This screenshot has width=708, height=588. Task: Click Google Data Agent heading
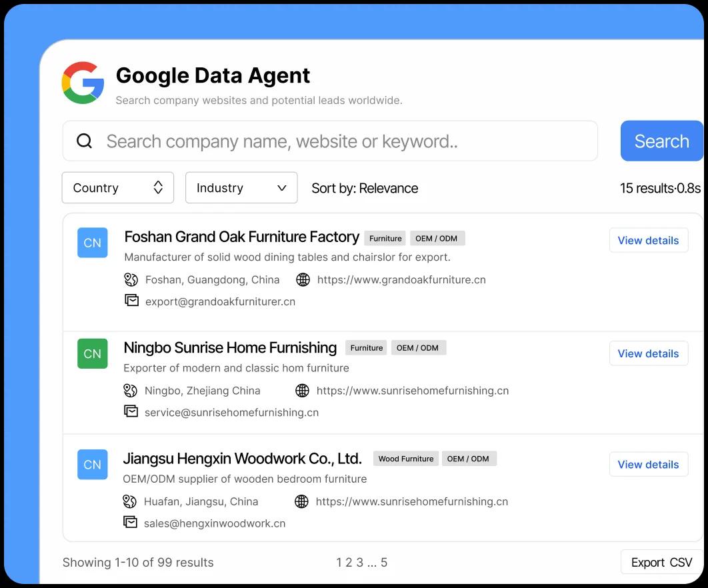click(x=213, y=75)
